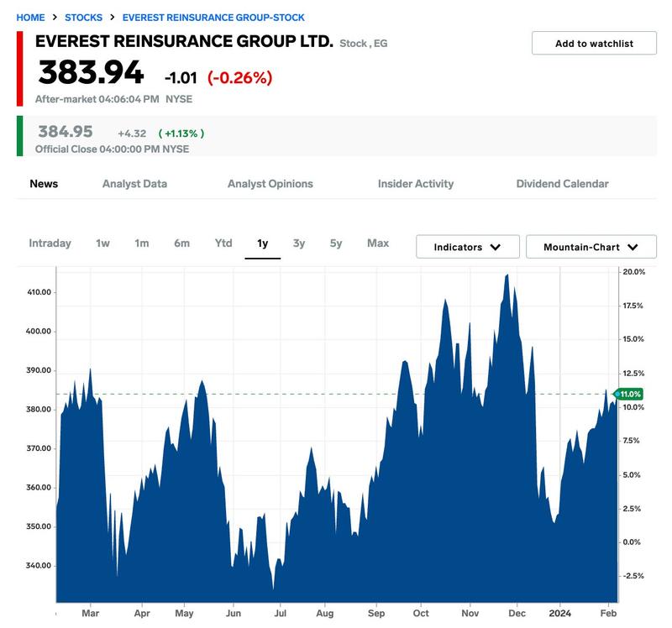Screen dimensions: 672x628
Task: Click the EVEREST REINSURANCE GROUP LTD. heading
Action: tap(184, 41)
